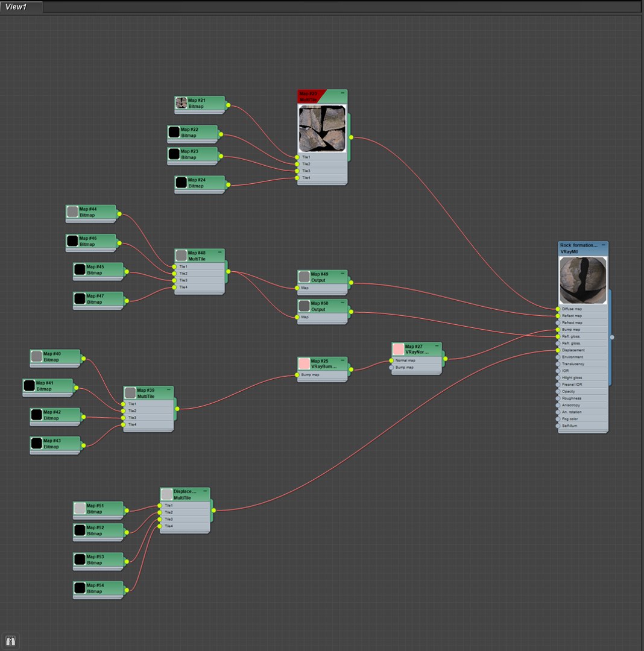Click the Map #50 Output preview swatch
644x651 pixels.
coord(305,306)
